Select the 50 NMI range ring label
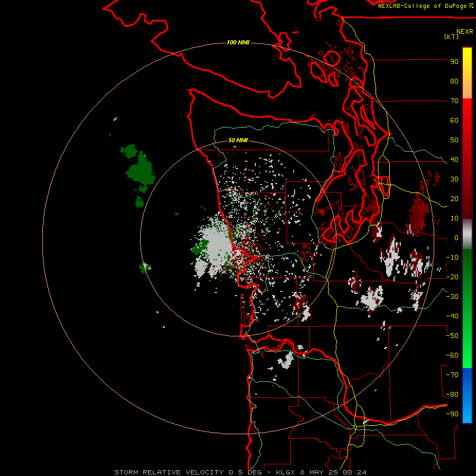476x476 pixels. click(x=238, y=140)
